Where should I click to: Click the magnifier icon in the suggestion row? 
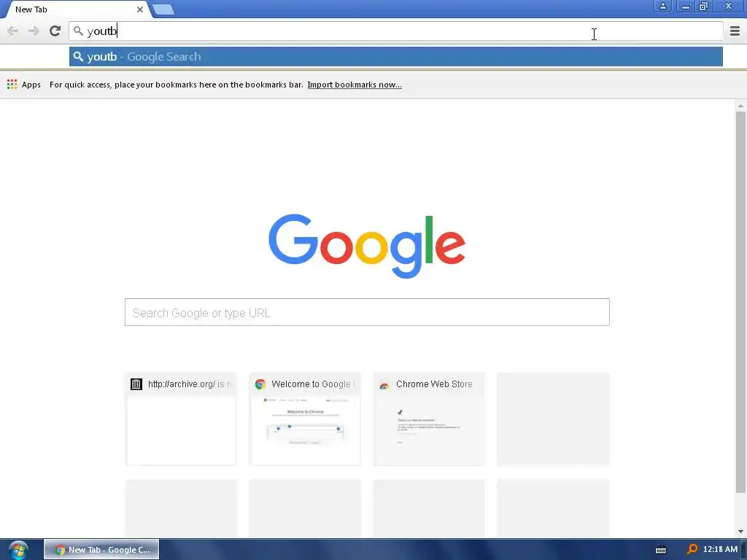tap(78, 57)
